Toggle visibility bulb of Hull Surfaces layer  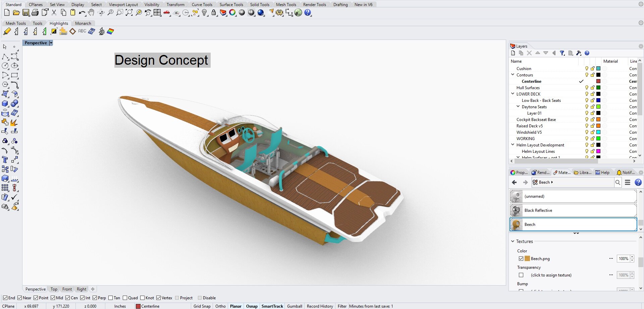(587, 88)
